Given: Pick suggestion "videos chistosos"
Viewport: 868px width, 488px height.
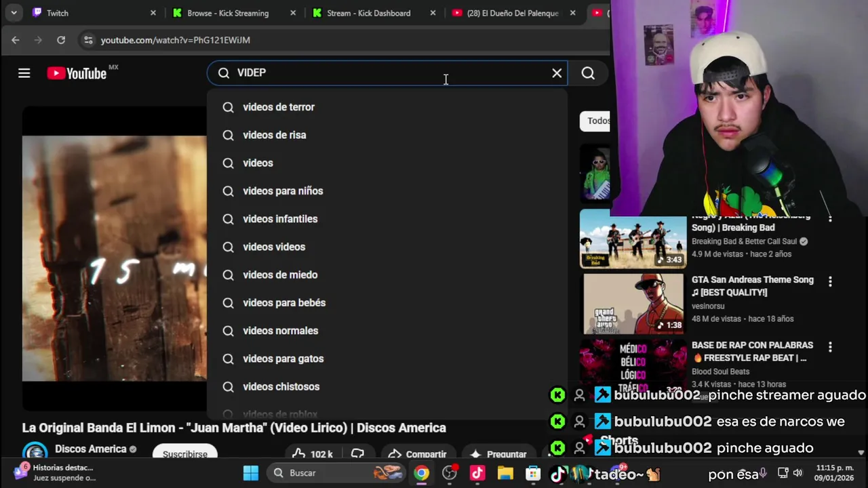Looking at the screenshot, I should pos(387,386).
